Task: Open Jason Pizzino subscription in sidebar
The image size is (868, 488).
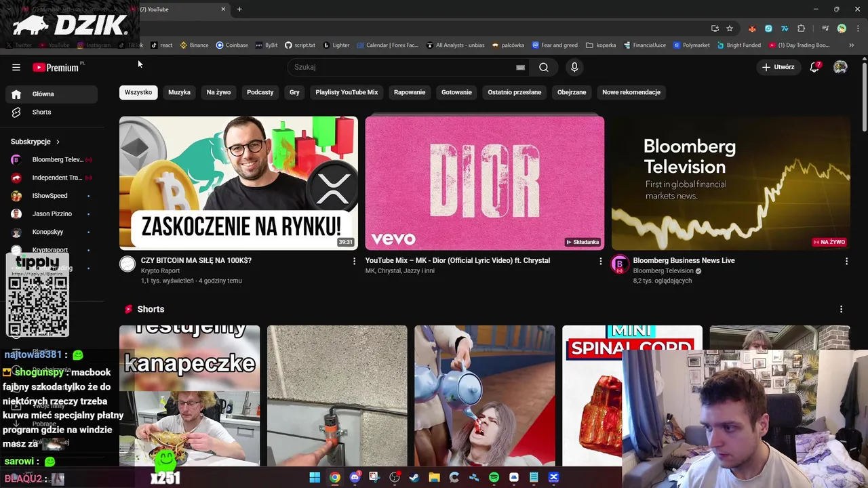Action: (x=52, y=213)
